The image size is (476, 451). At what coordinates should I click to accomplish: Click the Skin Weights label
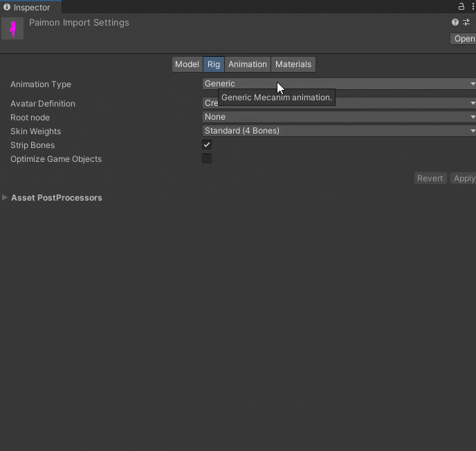(35, 131)
